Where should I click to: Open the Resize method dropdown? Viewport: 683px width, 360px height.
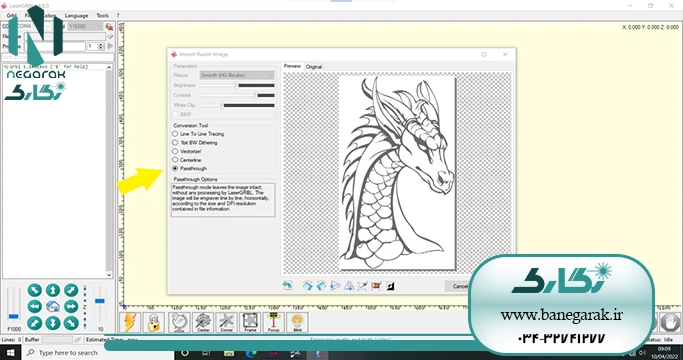click(x=237, y=75)
